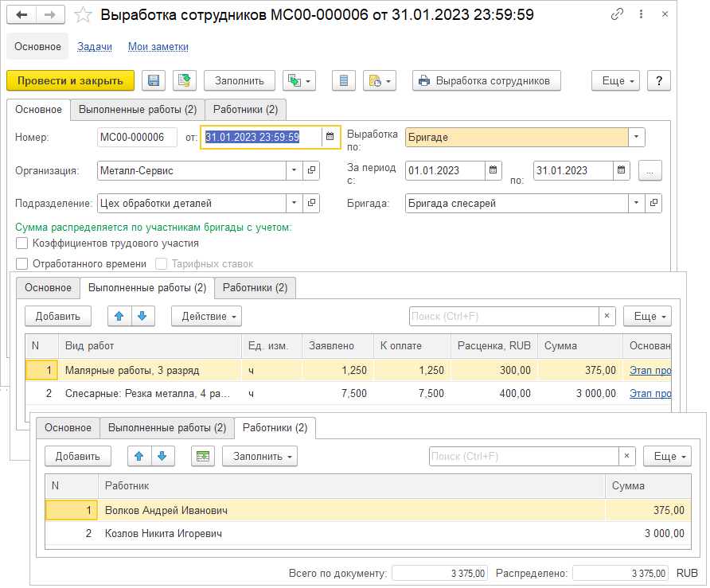
Task: Move row up in Выполненные работы table
Action: (x=119, y=316)
